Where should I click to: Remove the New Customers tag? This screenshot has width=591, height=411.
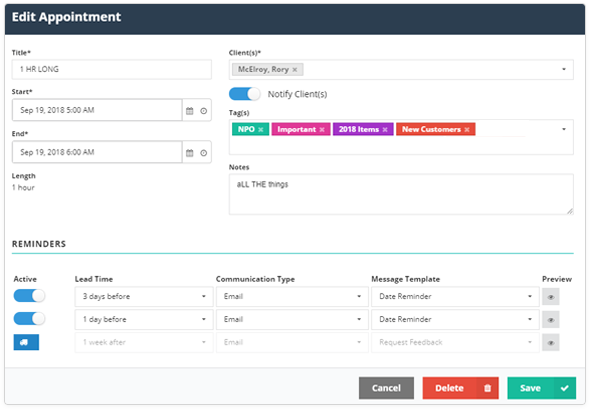click(x=467, y=129)
